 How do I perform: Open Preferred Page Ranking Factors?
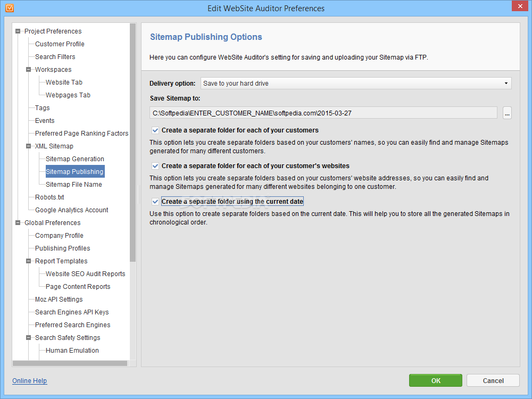coord(81,134)
